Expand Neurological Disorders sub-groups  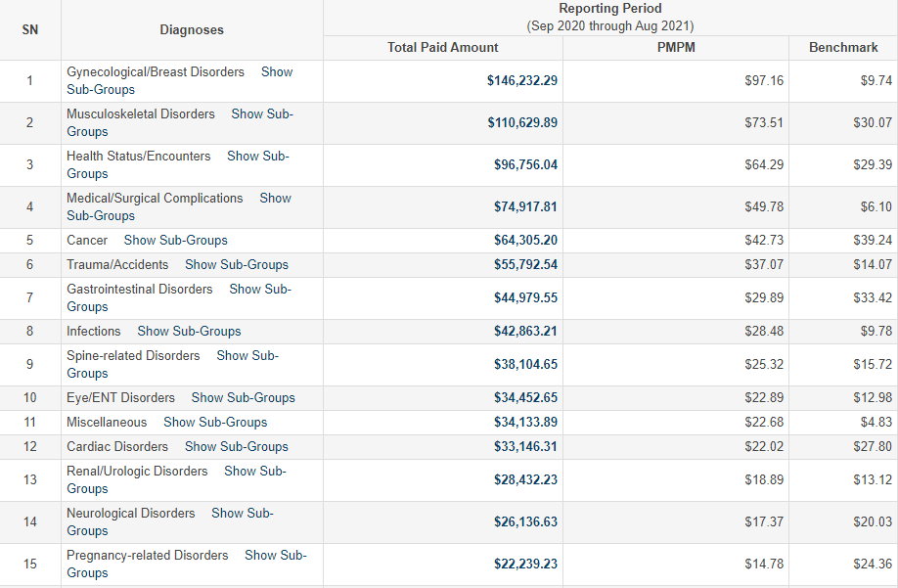pos(242,514)
